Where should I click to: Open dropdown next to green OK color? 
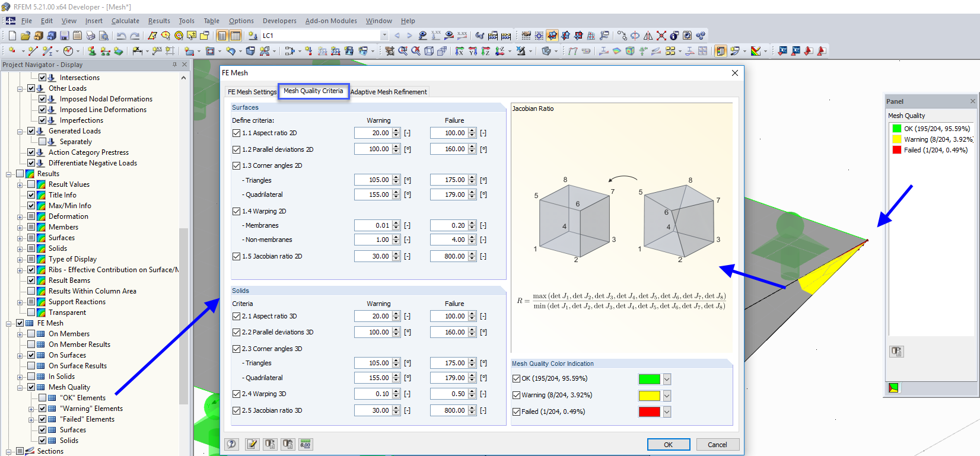(x=667, y=379)
